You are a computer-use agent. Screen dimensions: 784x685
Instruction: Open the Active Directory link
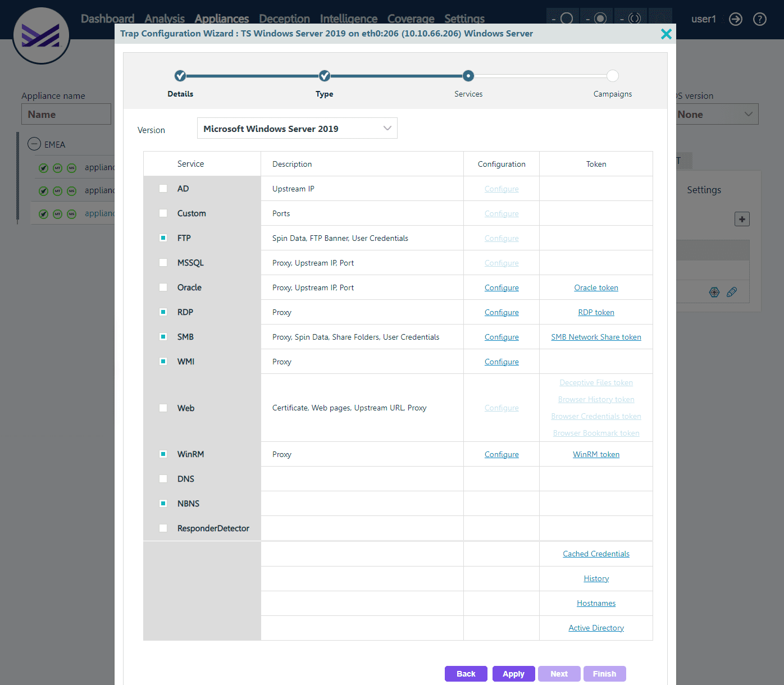pos(596,628)
